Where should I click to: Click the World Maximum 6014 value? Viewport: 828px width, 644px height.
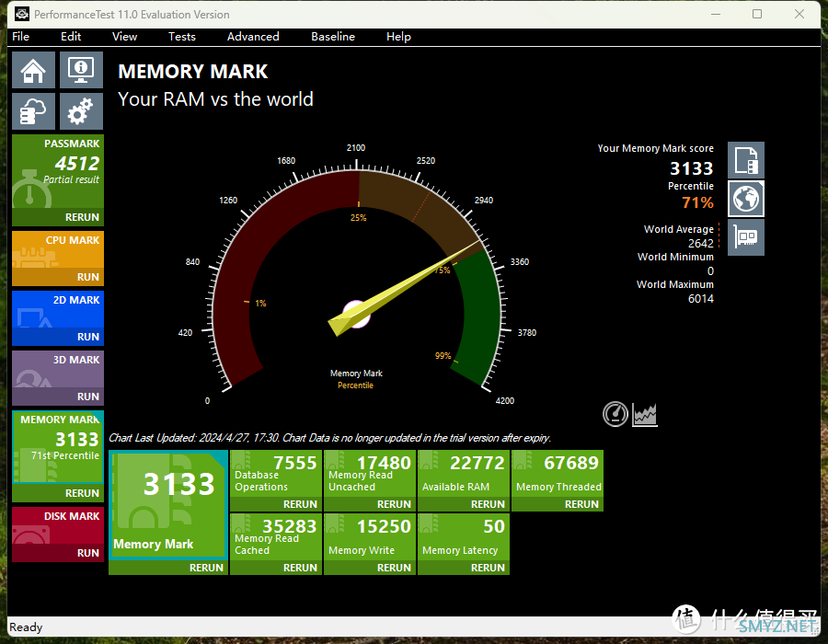point(701,299)
